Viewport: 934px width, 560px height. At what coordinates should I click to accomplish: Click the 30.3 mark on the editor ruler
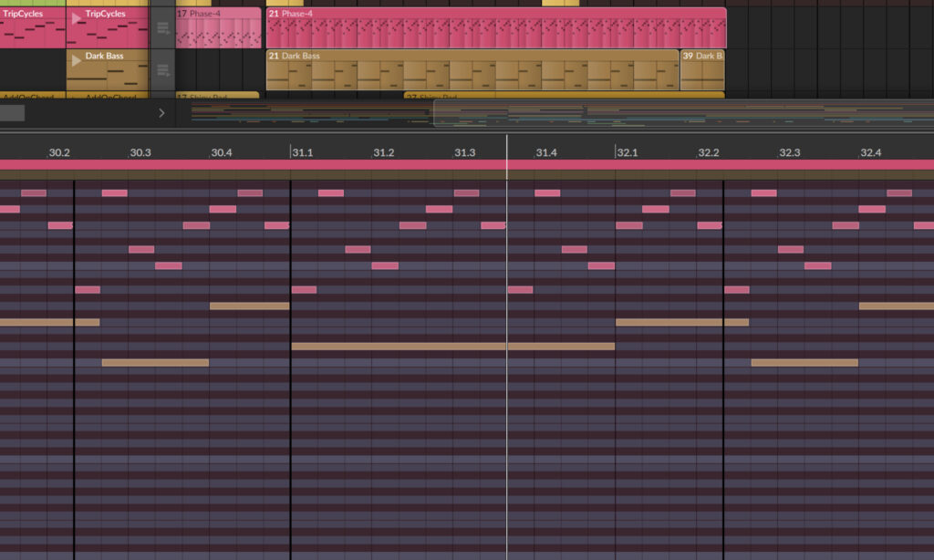(x=140, y=152)
